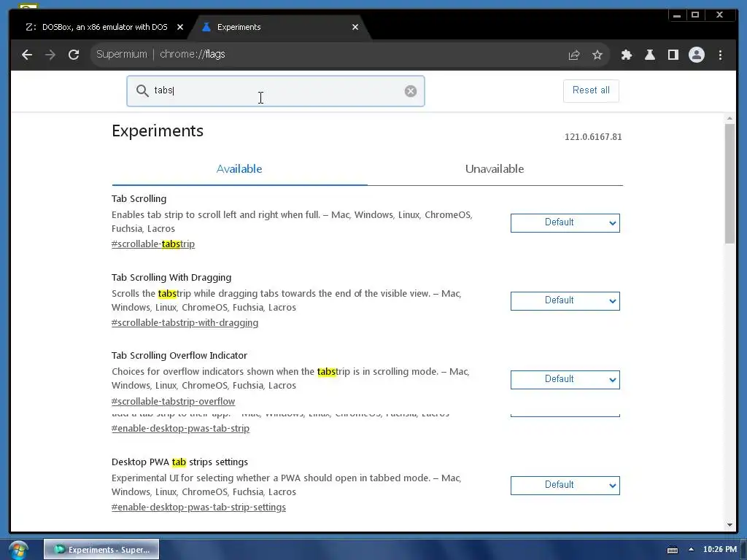Reload the chrome://flags page
Viewport: 747px width, 560px height.
click(x=74, y=55)
